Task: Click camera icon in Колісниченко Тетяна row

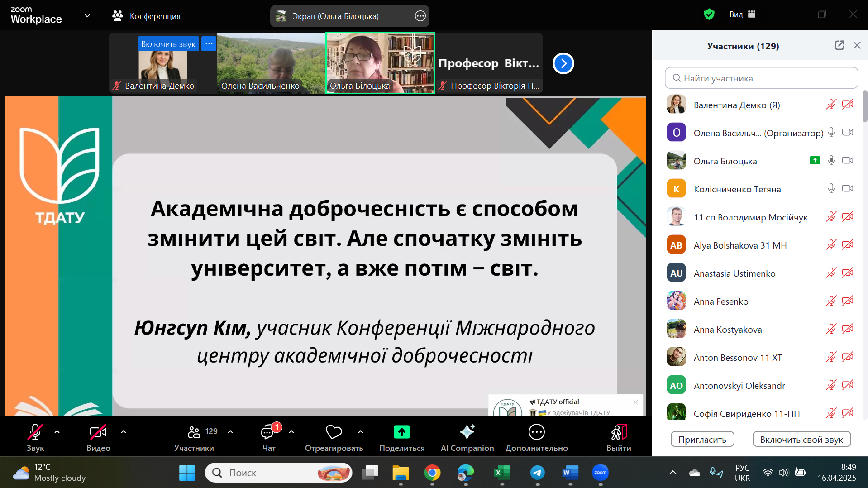Action: pos(848,189)
